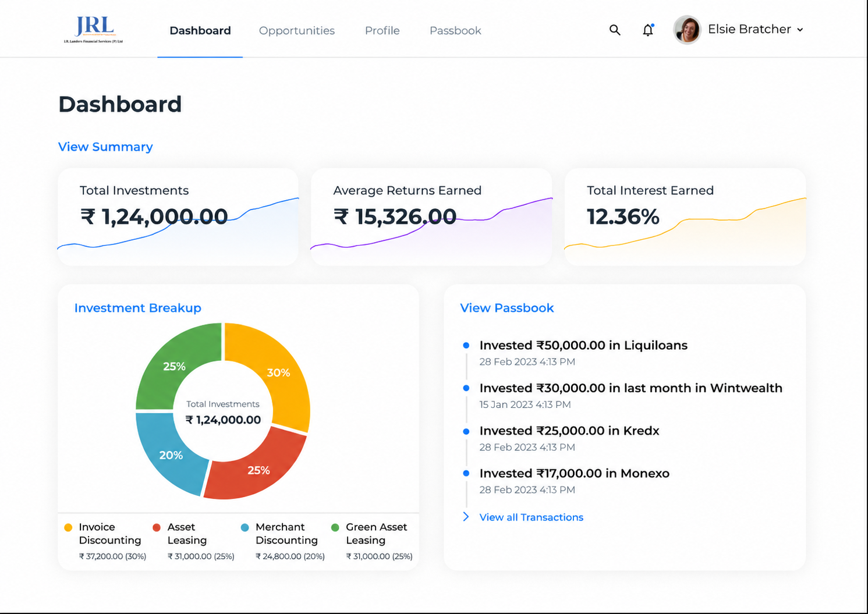This screenshot has width=868, height=614.
Task: Open the Passbook tab
Action: point(455,30)
